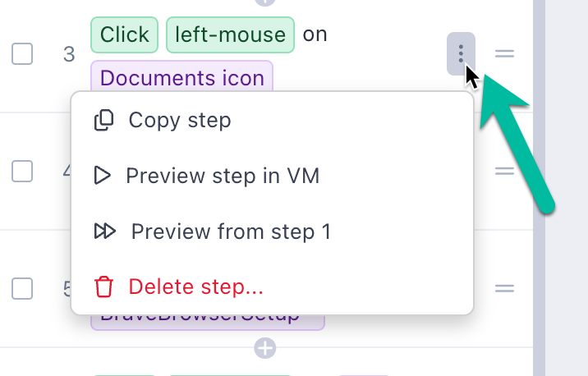
Task: Choose the Copy step text in the menu
Action: 180,121
